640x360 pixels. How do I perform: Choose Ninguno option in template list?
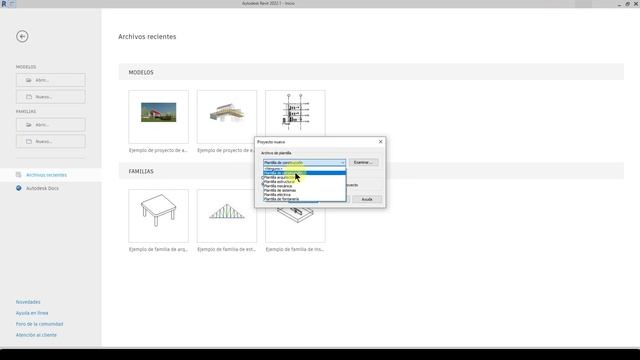[304, 169]
